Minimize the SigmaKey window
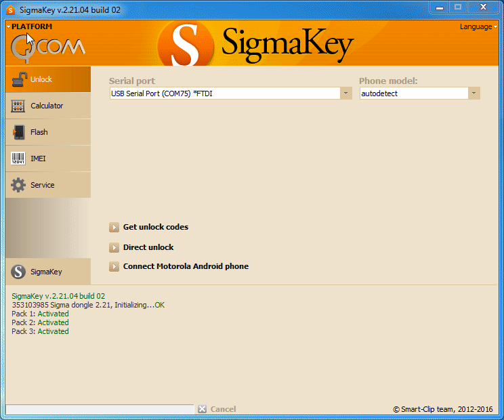Viewport: 504px width, 420px height. point(440,7)
